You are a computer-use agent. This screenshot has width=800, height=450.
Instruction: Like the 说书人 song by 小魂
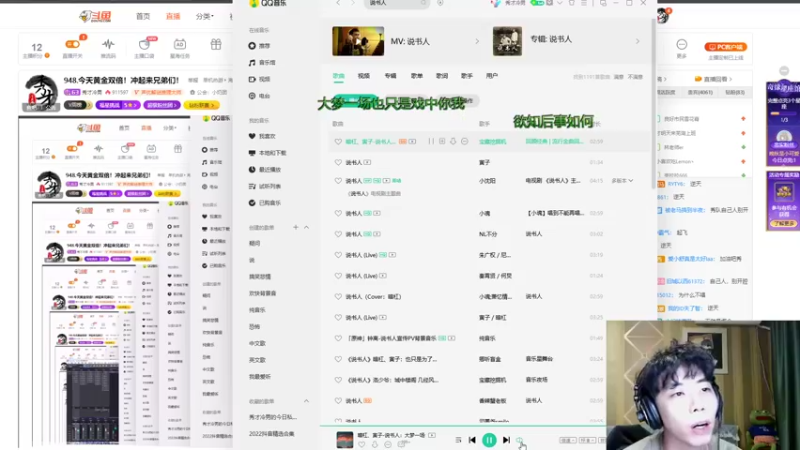click(x=338, y=213)
